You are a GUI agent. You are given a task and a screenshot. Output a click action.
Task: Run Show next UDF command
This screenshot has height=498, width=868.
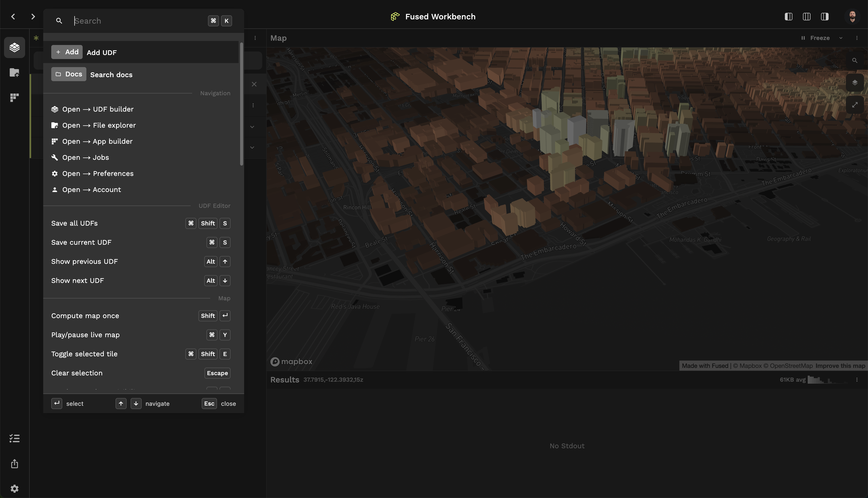(141, 281)
